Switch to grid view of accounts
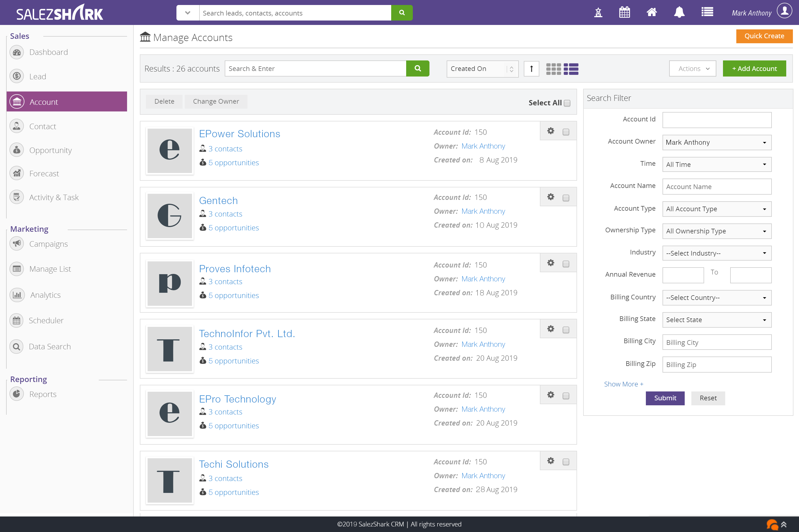The width and height of the screenshot is (799, 532). pyautogui.click(x=553, y=69)
